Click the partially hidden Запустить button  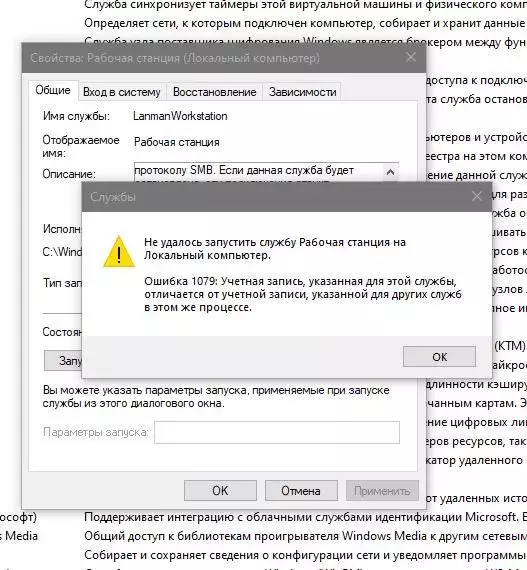click(63, 360)
